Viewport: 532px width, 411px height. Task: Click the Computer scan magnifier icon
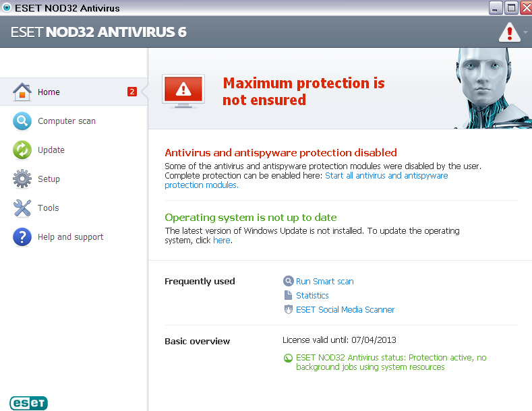[x=22, y=121]
